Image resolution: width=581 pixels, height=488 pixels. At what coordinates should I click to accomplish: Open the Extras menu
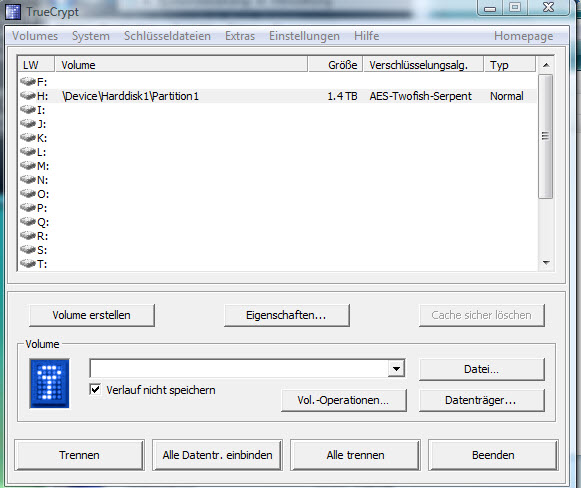[240, 36]
